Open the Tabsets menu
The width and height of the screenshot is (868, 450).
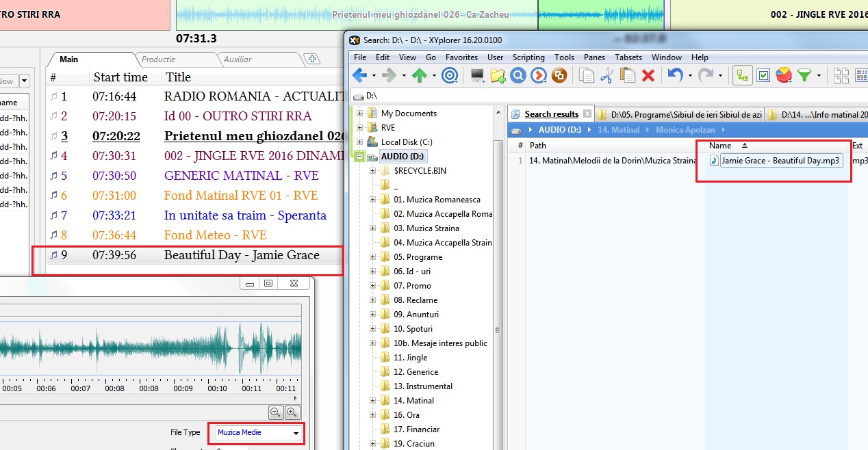628,57
